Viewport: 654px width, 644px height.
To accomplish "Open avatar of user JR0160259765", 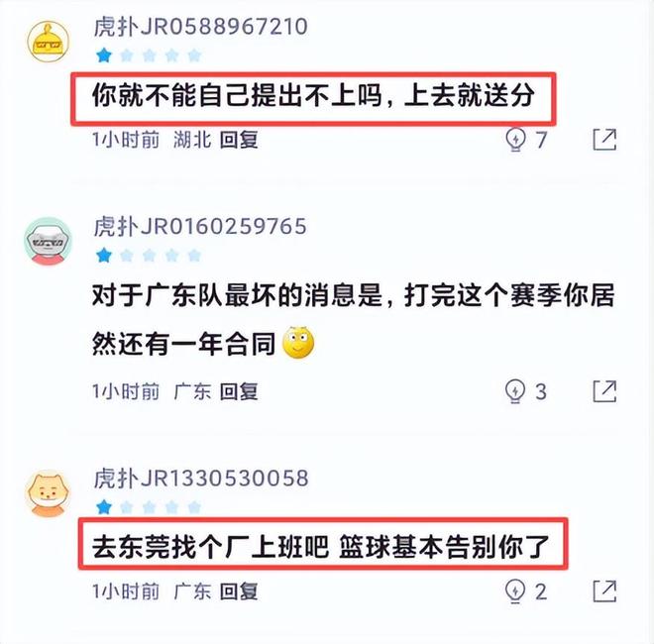I will [48, 241].
